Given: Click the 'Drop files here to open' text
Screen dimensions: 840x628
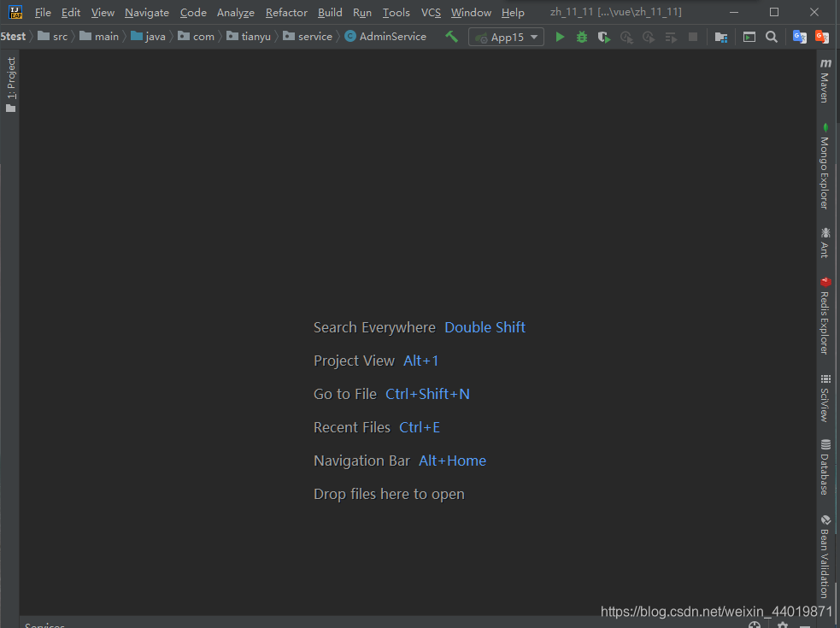Looking at the screenshot, I should [x=389, y=494].
